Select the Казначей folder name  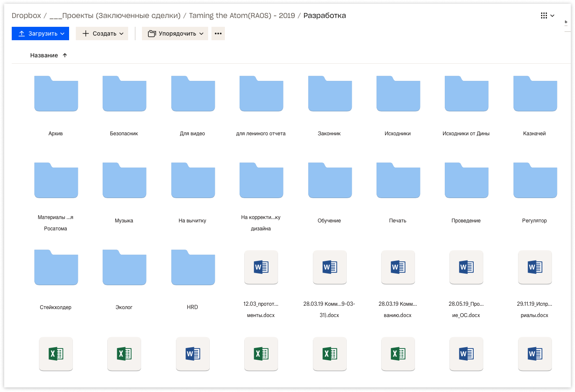point(534,134)
